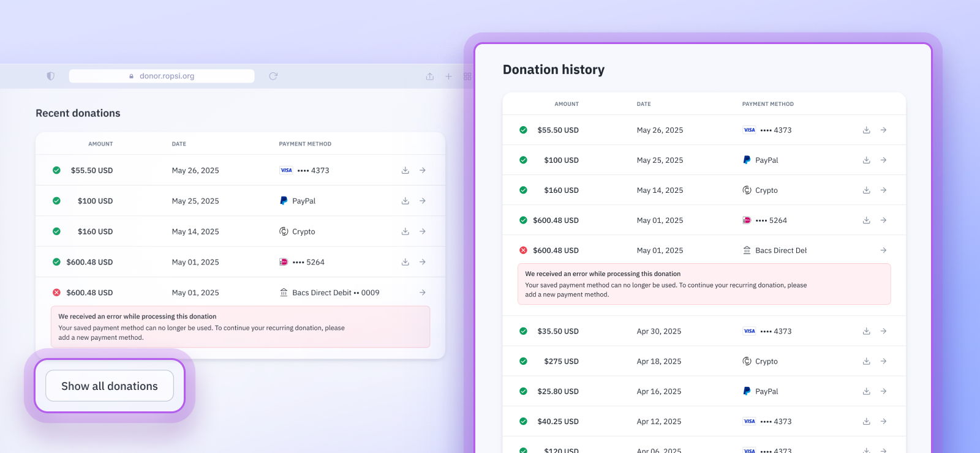Click Date column header in Recent donations

(179, 144)
